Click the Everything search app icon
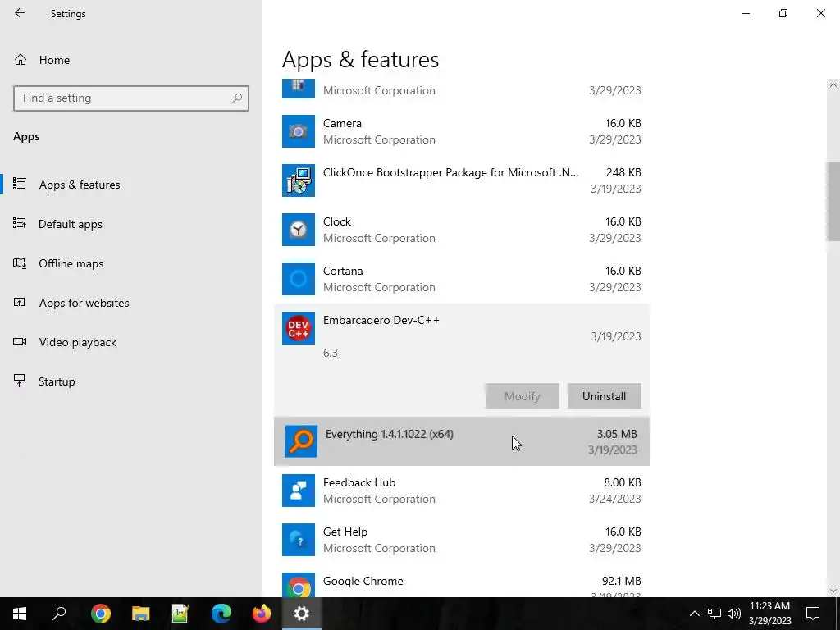 (301, 441)
